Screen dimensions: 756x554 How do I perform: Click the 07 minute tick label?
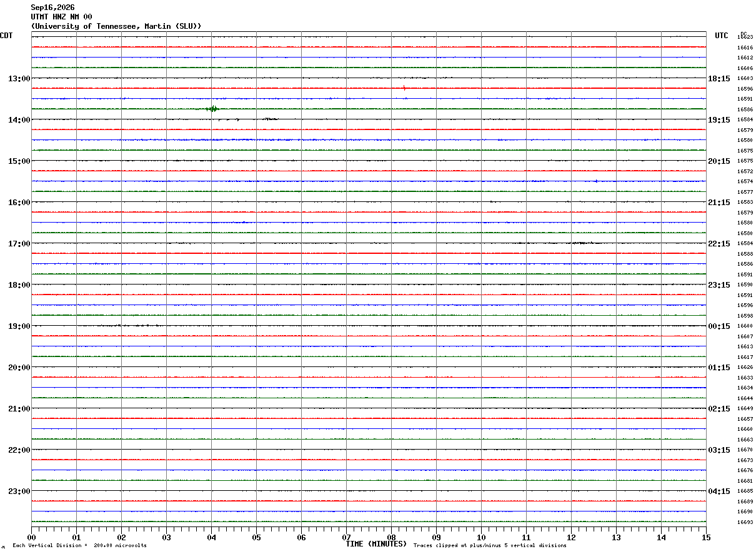pyautogui.click(x=346, y=537)
